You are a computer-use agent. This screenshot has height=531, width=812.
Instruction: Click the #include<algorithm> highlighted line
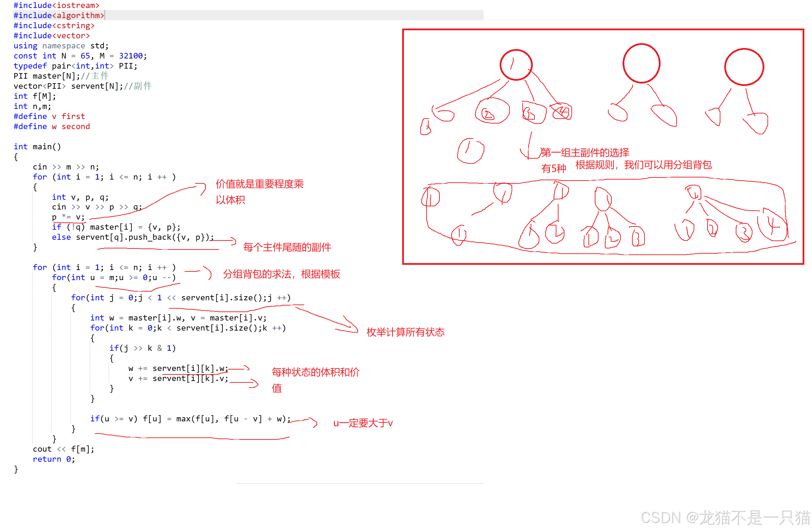58,15
